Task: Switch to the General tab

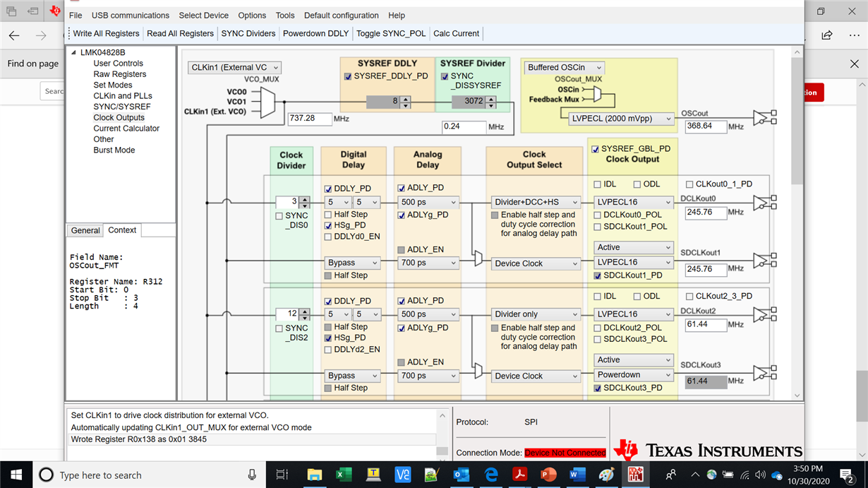Action: coord(85,230)
